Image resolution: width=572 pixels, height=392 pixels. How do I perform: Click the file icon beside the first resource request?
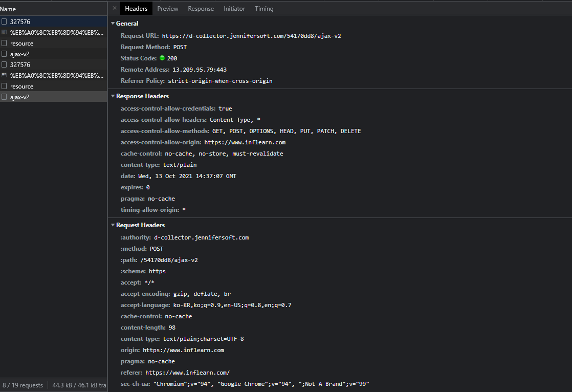pyautogui.click(x=4, y=43)
